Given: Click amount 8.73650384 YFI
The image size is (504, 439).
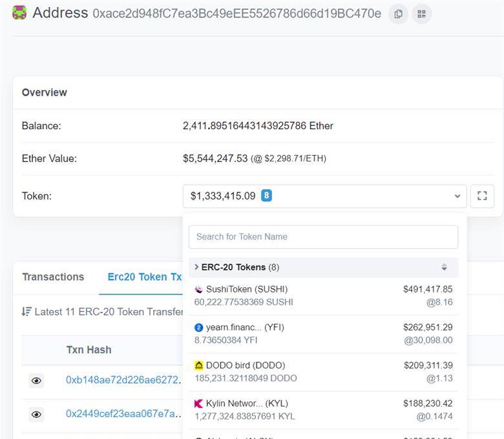Looking at the screenshot, I should (226, 340).
